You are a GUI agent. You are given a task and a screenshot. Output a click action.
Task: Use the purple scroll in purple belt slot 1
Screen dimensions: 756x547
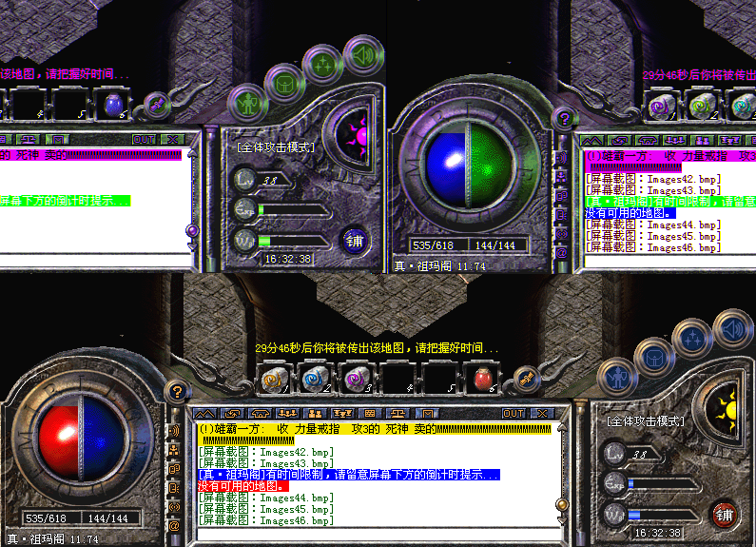(661, 107)
